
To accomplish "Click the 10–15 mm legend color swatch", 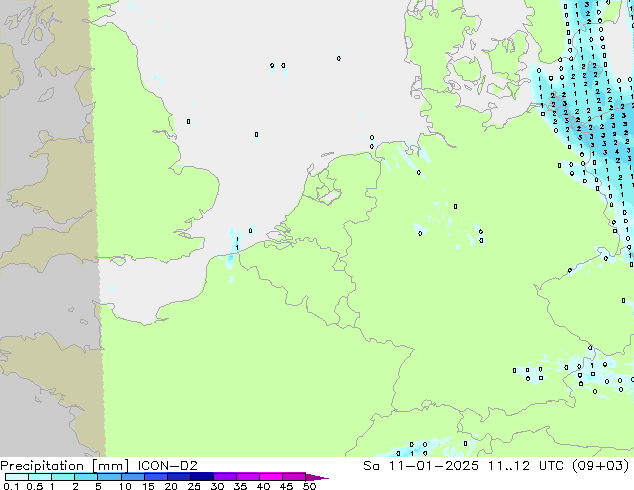I will (132, 477).
